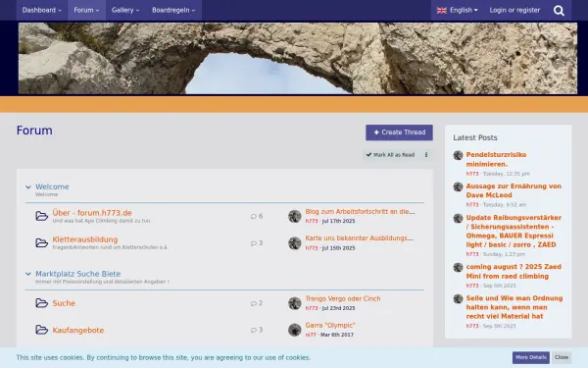Click folder icon beside Über - forum.h773.de

coord(41,216)
